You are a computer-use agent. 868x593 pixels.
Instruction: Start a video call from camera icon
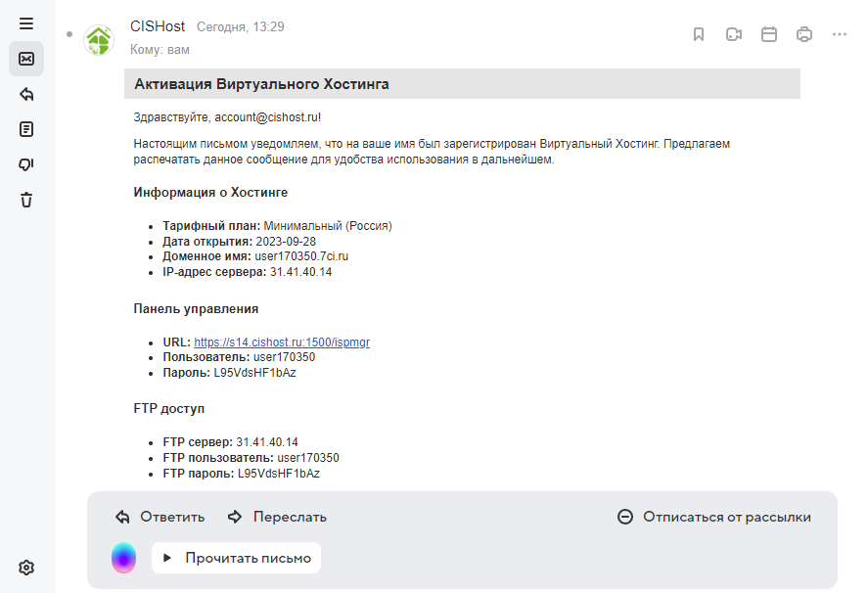[x=734, y=34]
